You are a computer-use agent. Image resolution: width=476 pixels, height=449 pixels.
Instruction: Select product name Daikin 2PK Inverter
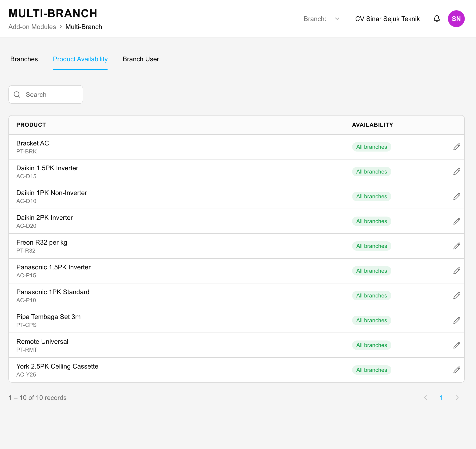[x=44, y=218]
